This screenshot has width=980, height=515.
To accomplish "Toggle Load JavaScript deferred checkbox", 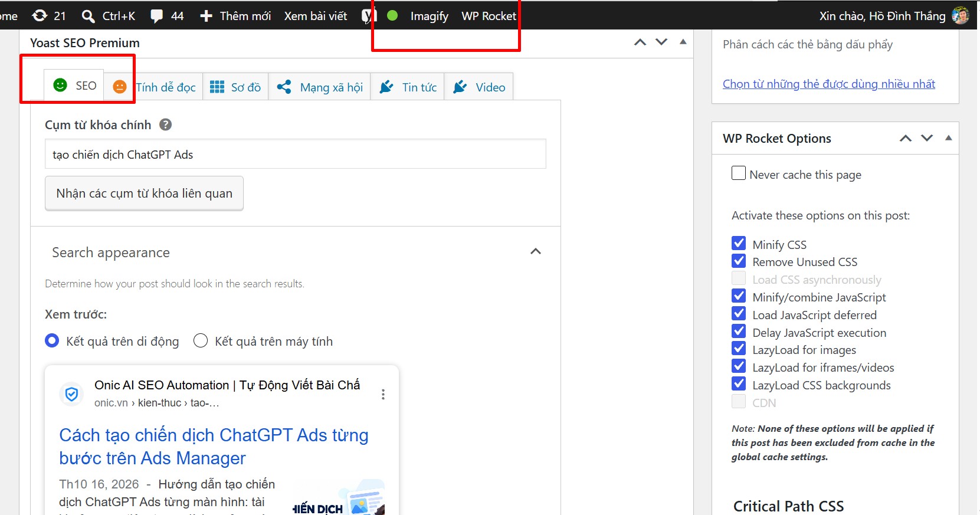I will [x=739, y=314].
